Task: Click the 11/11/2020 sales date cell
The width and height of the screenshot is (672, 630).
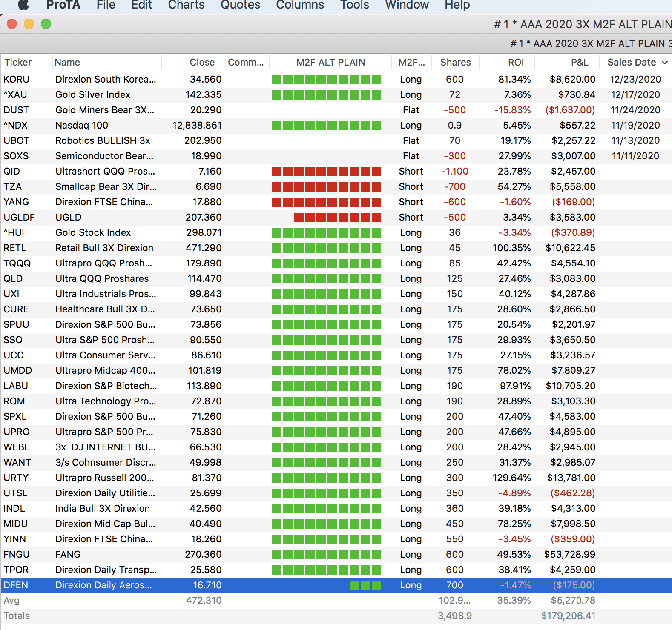Action: pos(635,156)
